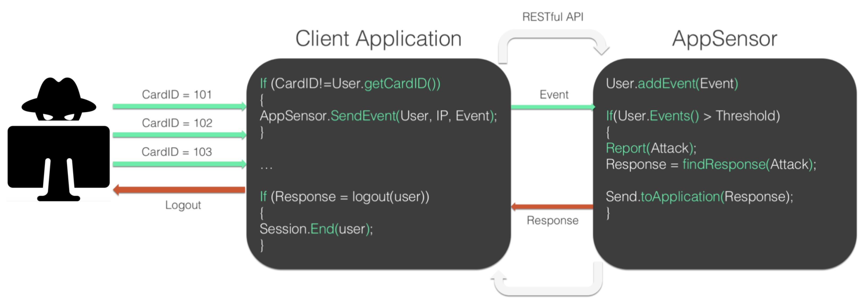Click the AppSensor heading
Viewport: 868px width, 306px height.
click(x=725, y=38)
